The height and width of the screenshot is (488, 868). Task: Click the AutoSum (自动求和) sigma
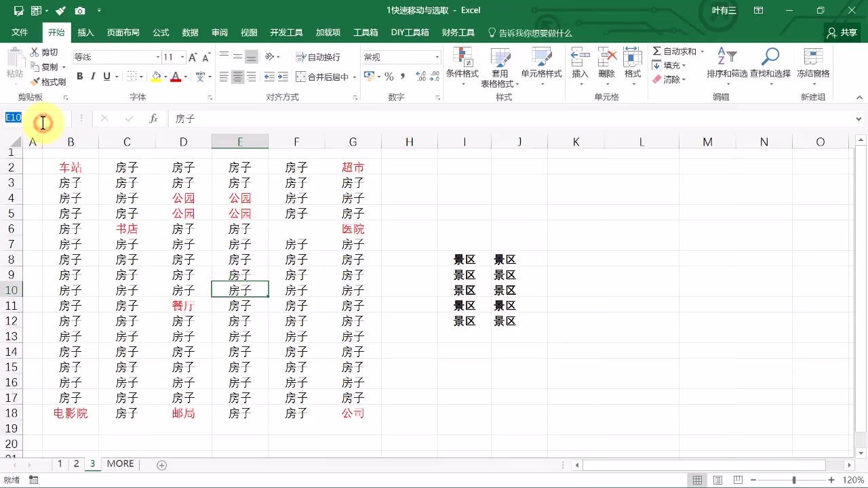[x=674, y=52]
